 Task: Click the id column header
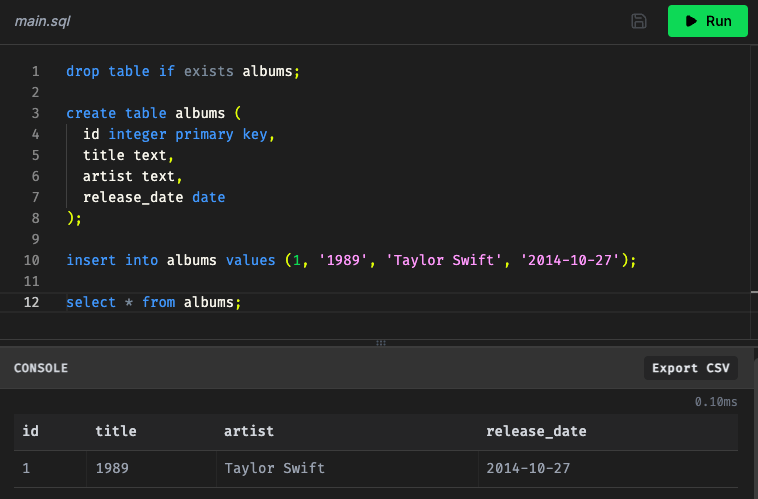pos(31,431)
